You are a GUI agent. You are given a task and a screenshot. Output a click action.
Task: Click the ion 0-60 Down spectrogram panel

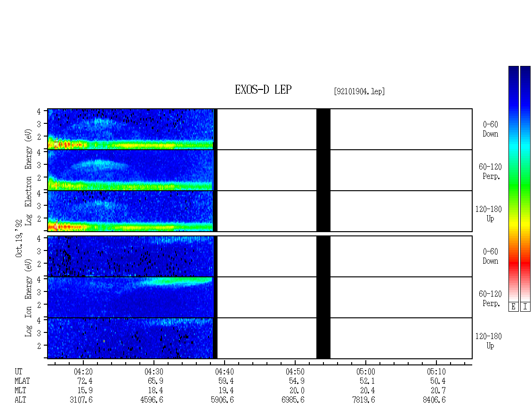tap(259, 256)
